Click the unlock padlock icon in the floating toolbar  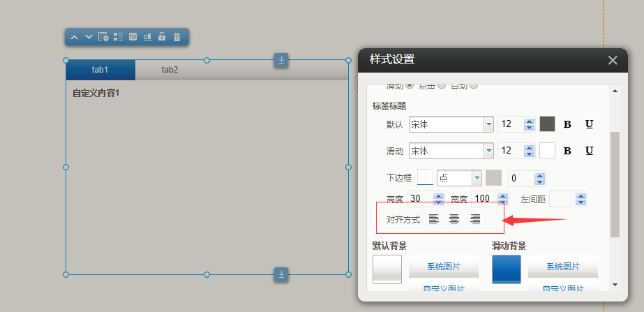coord(162,37)
